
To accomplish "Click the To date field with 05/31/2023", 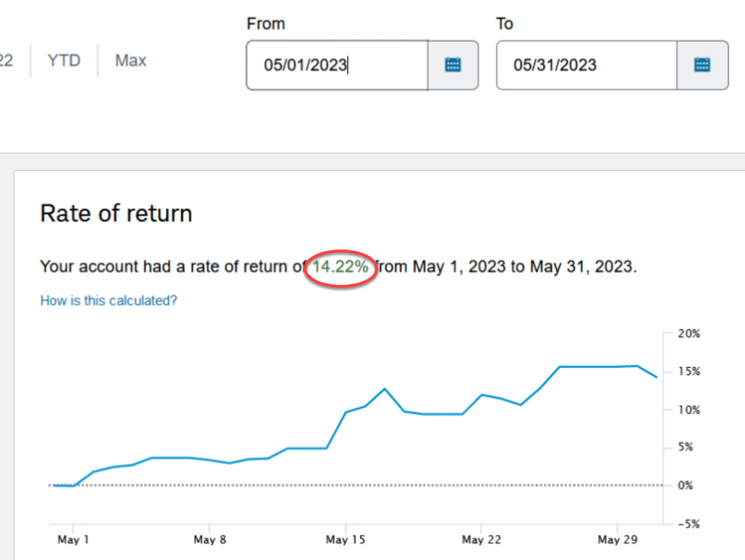I will tap(586, 65).
